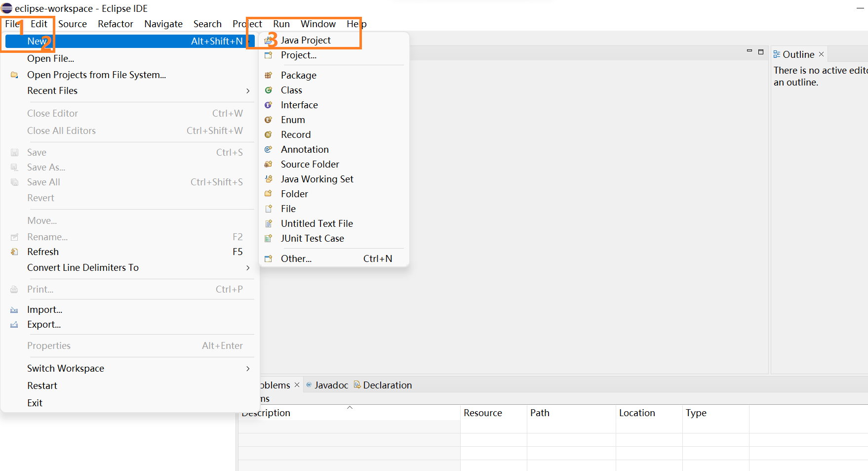Open the Refactor menu
The image size is (868, 471).
pyautogui.click(x=116, y=24)
